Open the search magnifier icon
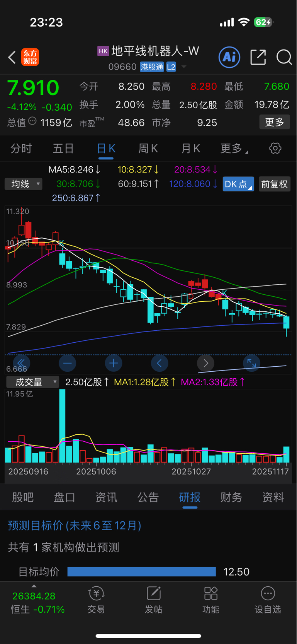Screen dimensions: 297x644 coord(284,57)
